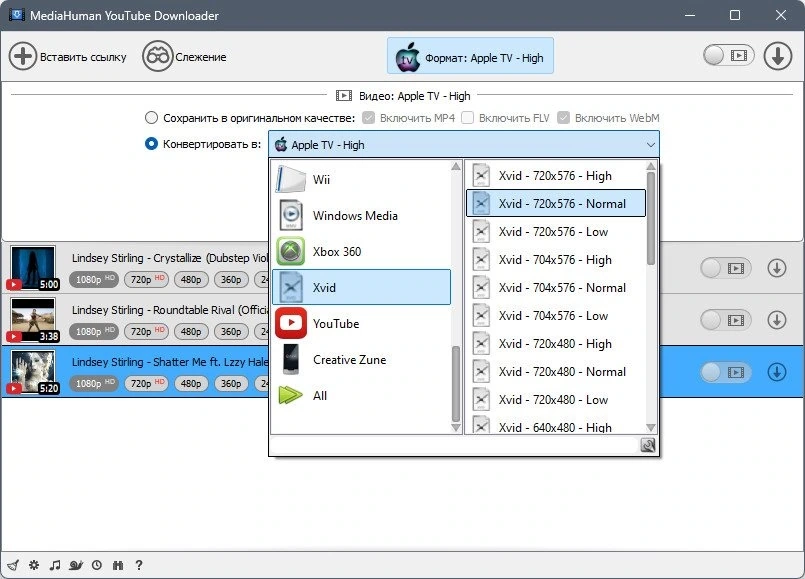The image size is (805, 579).
Task: Click the Windows Media file icon
Action: [x=291, y=215]
